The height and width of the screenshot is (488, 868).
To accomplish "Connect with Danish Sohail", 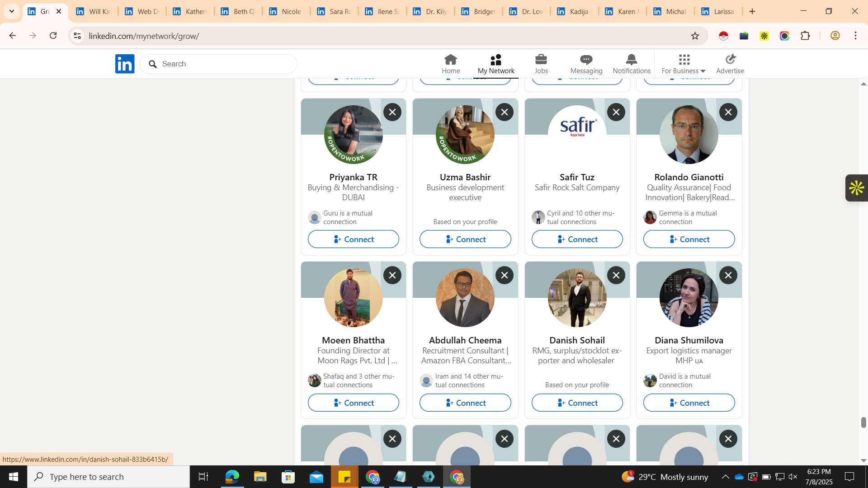I will click(x=577, y=403).
